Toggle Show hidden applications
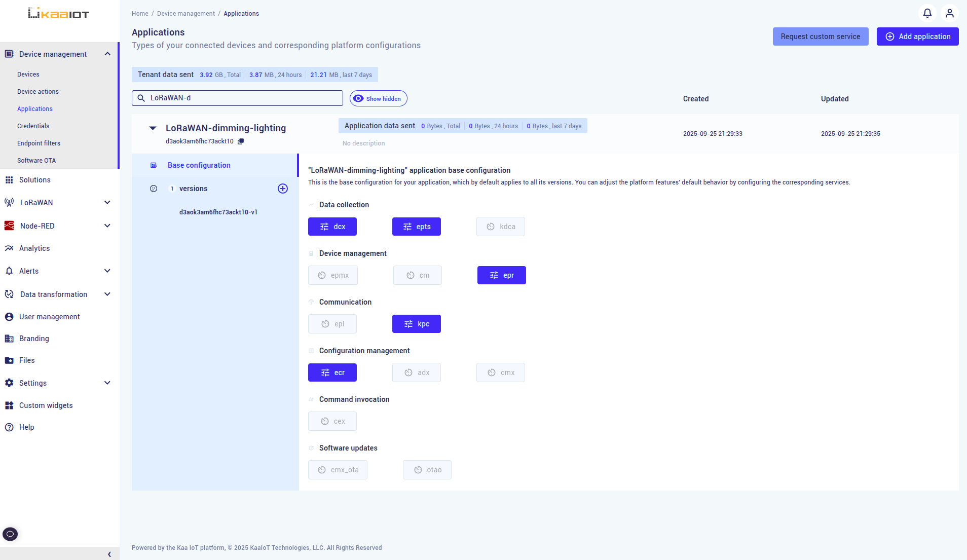This screenshot has height=560, width=967. coord(378,98)
